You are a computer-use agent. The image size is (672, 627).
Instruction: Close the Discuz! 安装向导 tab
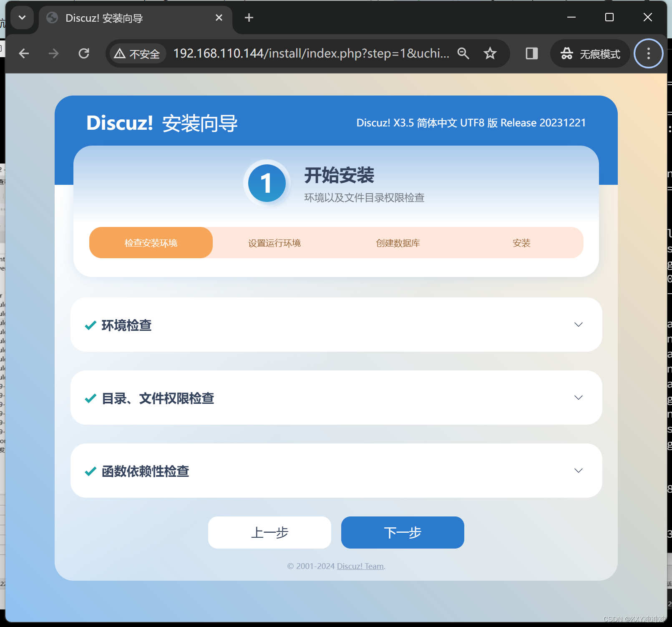[x=219, y=18]
